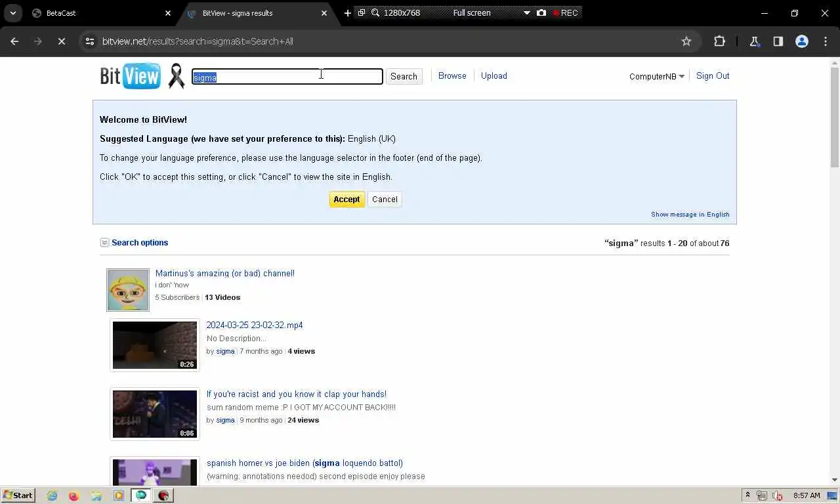
Task: Open uploader sigma under the 2024-03-25 video
Action: tap(225, 351)
